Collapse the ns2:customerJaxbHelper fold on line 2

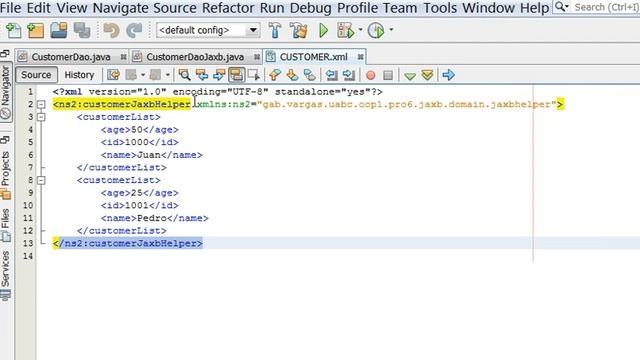tap(41, 104)
